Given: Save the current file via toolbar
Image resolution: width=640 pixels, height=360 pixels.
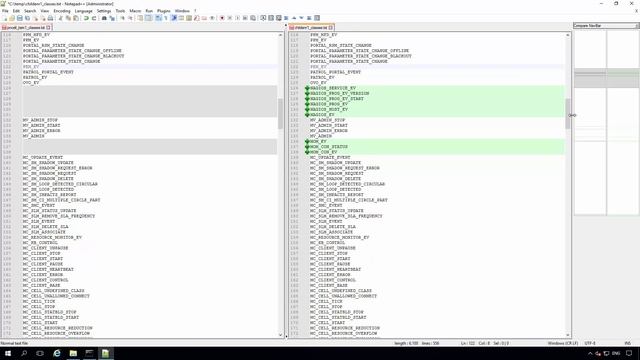Looking at the screenshot, I should tap(20, 18).
